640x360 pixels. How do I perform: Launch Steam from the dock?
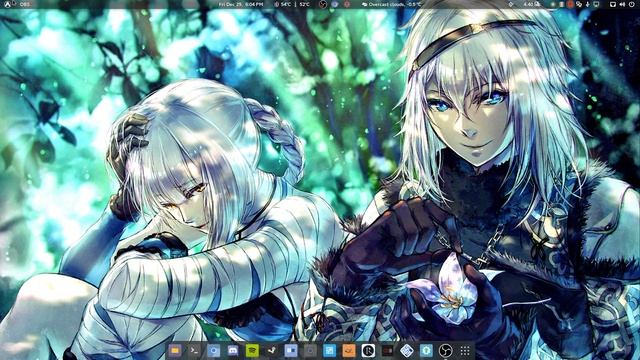click(271, 351)
